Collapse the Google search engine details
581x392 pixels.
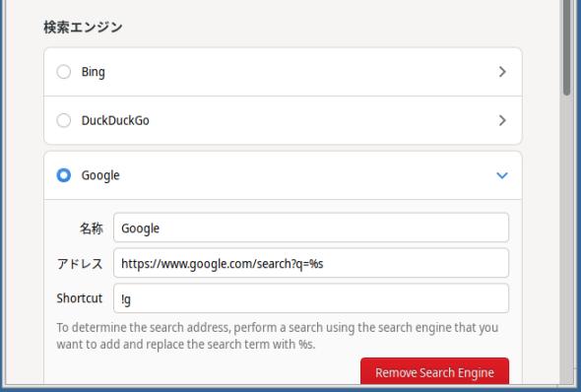[502, 175]
